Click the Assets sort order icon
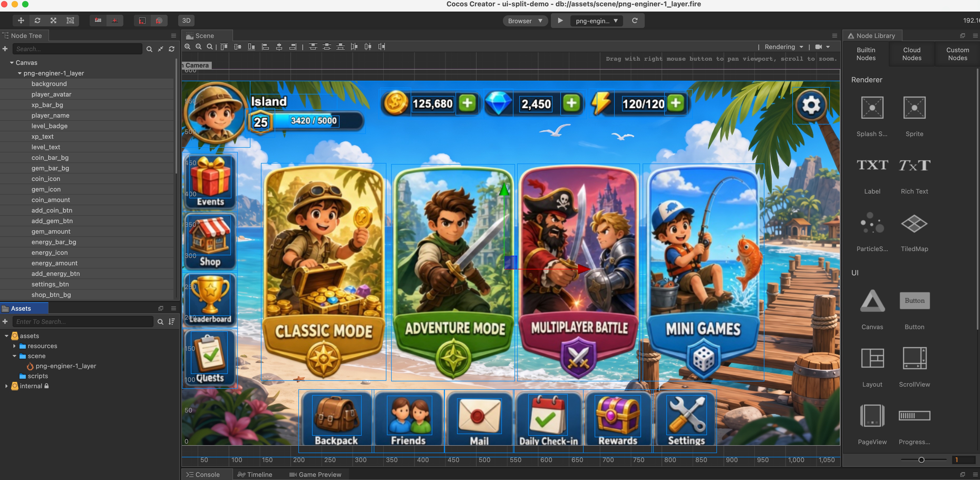This screenshot has height=480, width=980. 172,322
